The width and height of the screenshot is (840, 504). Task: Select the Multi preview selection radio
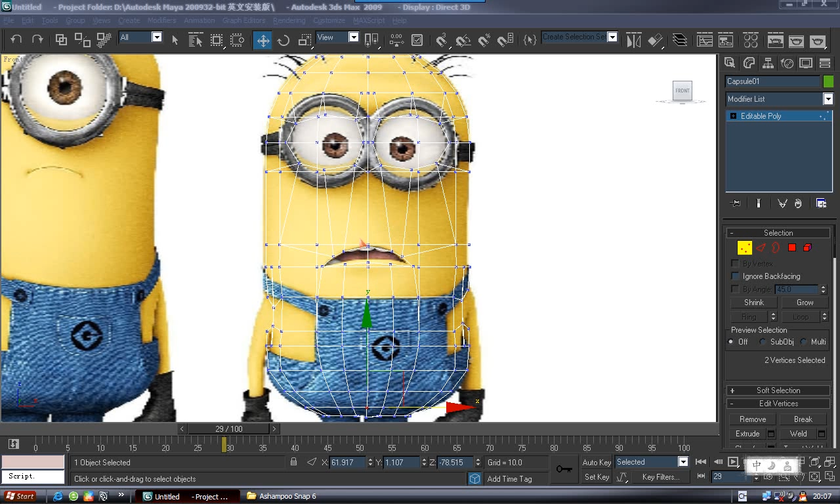pos(803,342)
